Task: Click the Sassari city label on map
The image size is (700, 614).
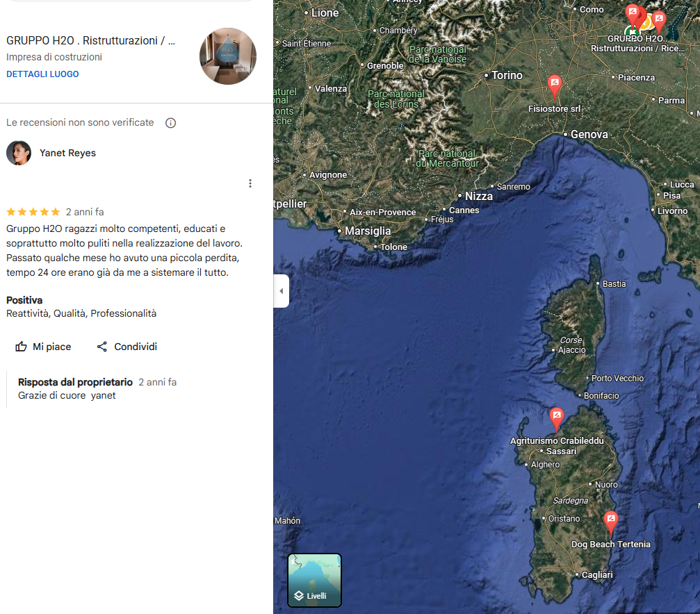Action: click(x=561, y=451)
